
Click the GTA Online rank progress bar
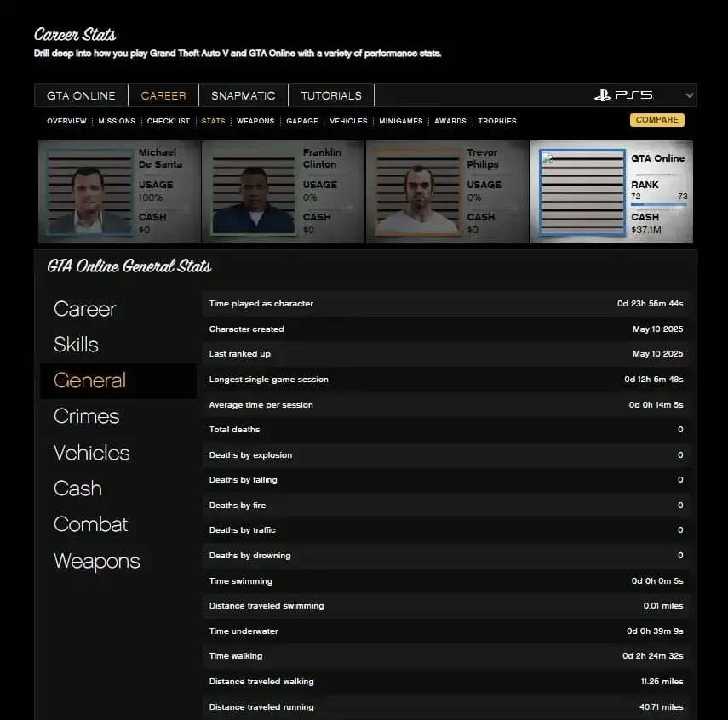click(x=659, y=204)
